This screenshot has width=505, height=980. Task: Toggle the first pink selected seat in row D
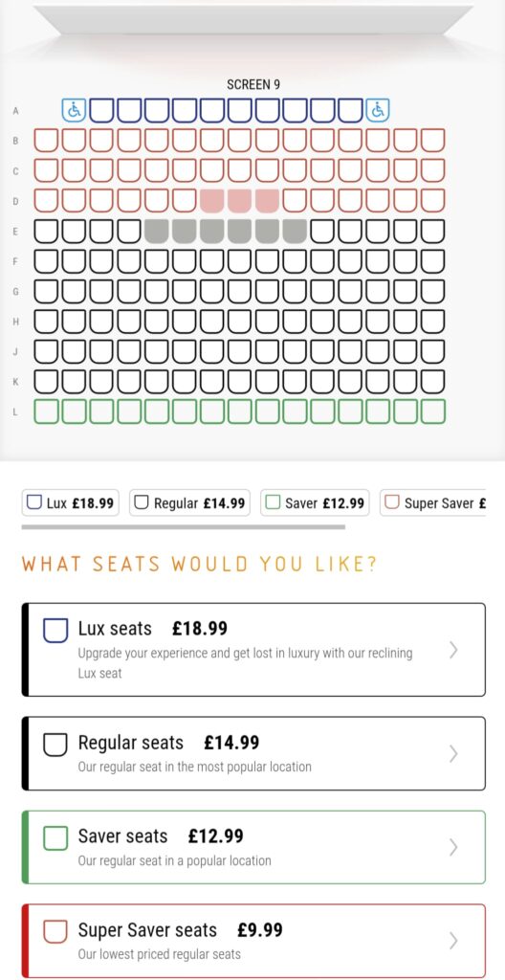click(x=212, y=201)
